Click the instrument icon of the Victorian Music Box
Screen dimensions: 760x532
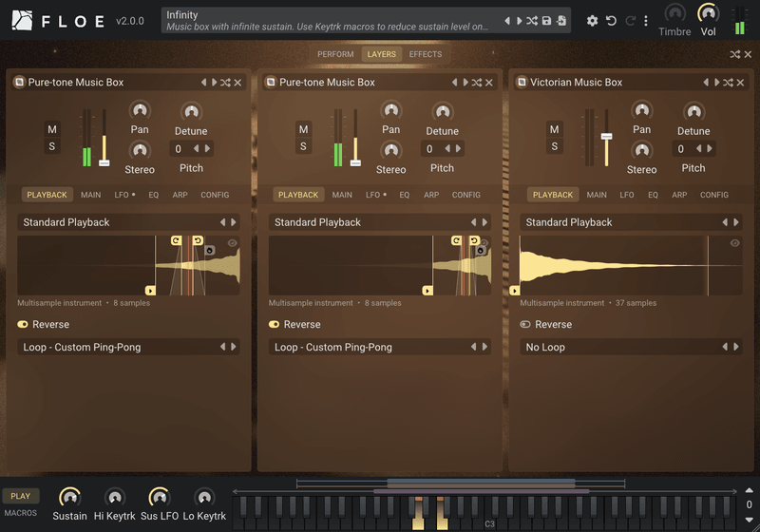(x=522, y=82)
